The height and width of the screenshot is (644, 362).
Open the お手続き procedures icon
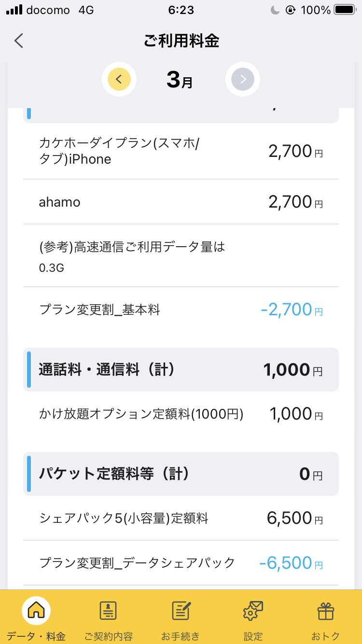[x=181, y=611]
